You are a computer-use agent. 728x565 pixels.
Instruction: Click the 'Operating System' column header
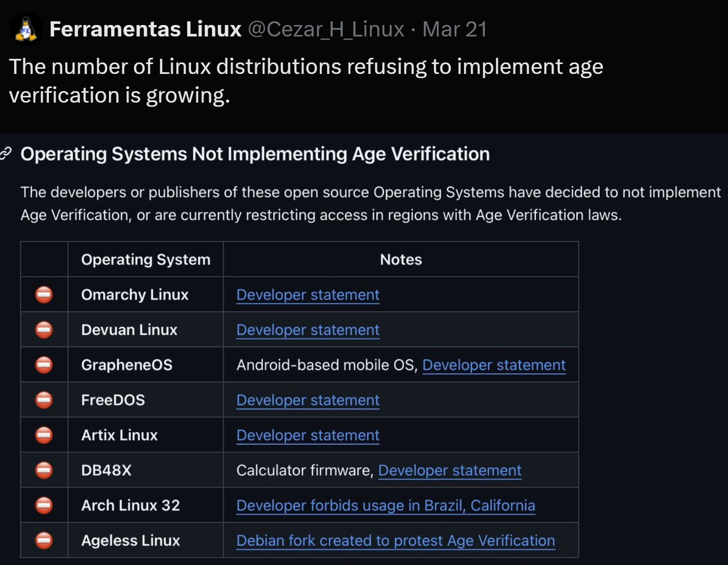coord(146,259)
